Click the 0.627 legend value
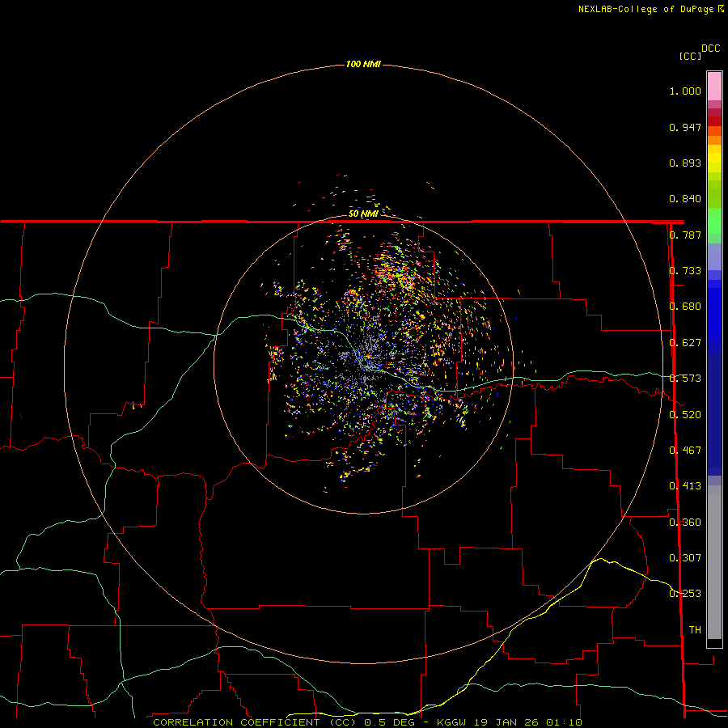This screenshot has width=728, height=728. click(x=685, y=343)
